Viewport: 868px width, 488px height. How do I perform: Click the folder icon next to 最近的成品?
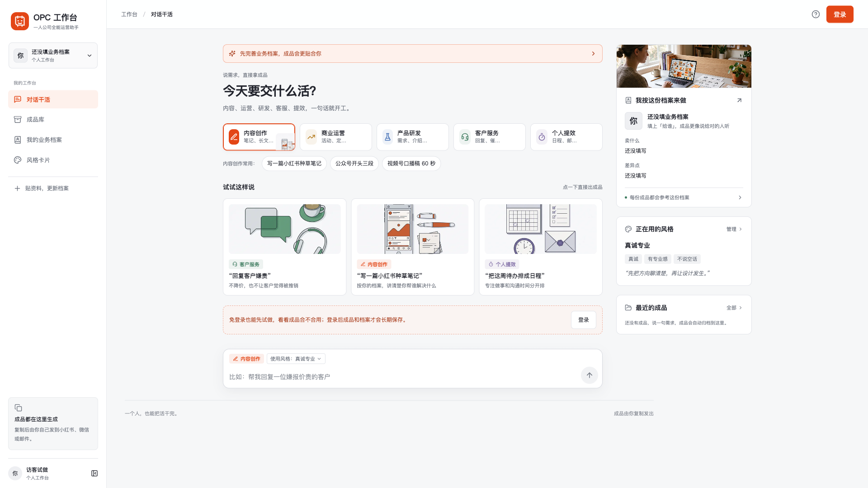tap(628, 308)
